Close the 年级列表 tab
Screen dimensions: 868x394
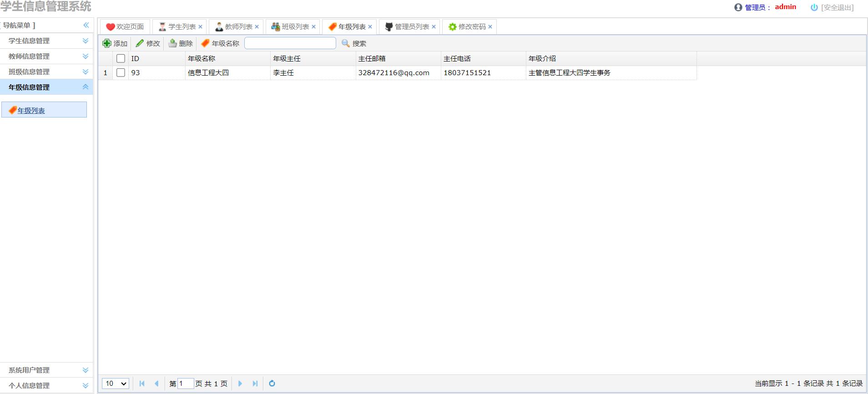coord(370,27)
